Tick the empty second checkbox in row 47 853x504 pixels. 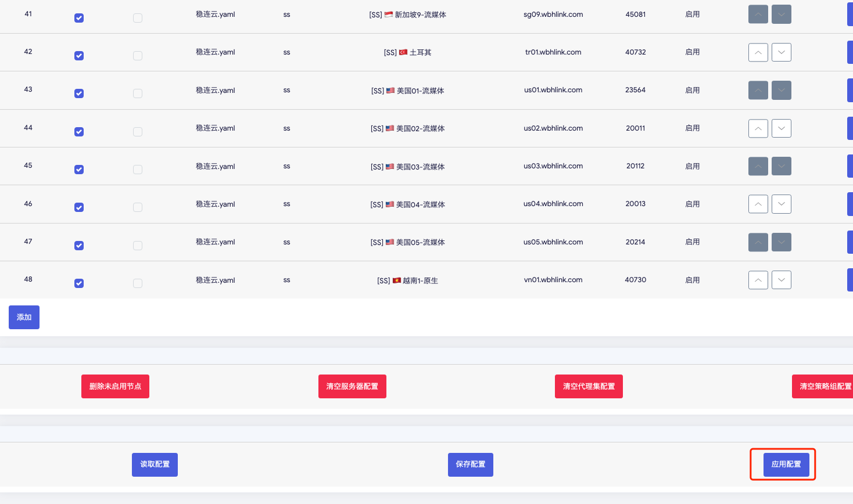pyautogui.click(x=138, y=246)
